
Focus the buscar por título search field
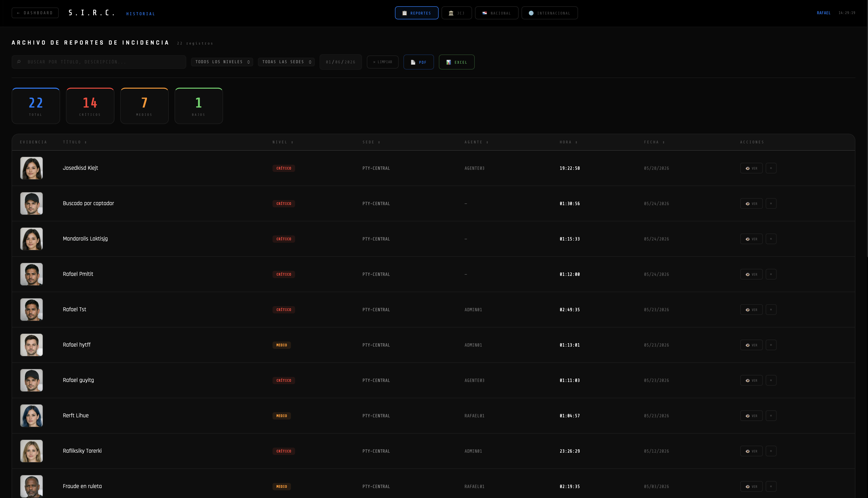coord(99,62)
